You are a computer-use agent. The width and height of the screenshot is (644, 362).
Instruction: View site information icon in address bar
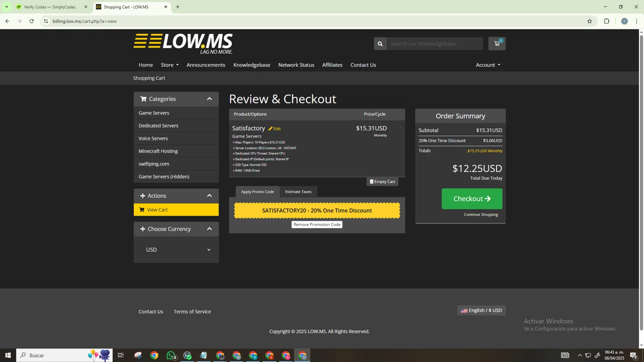(46, 21)
